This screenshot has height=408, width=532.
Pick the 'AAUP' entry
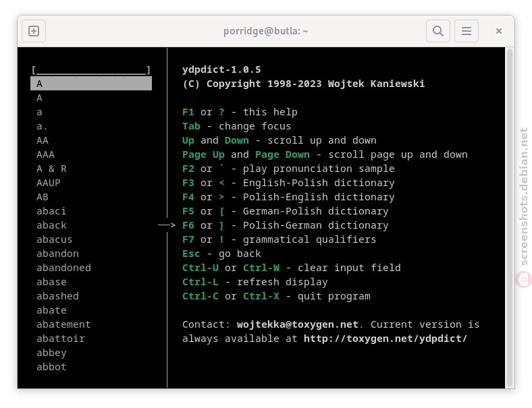(49, 183)
